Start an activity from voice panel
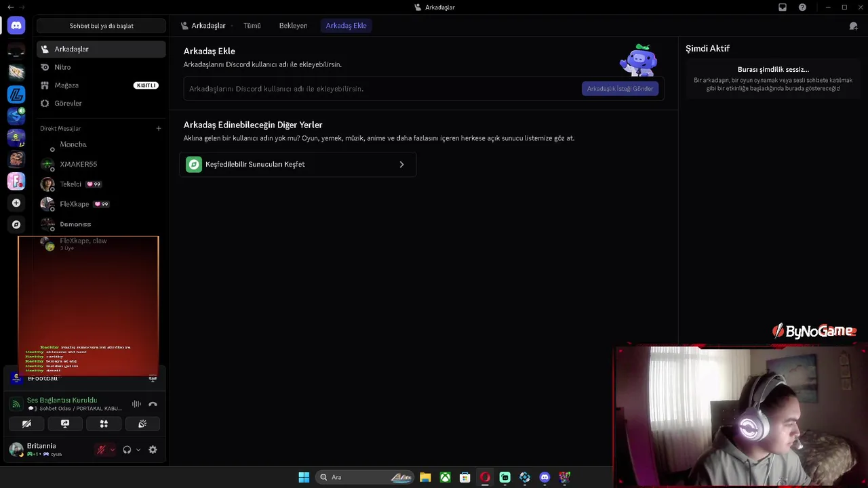The height and width of the screenshot is (488, 868). [104, 424]
